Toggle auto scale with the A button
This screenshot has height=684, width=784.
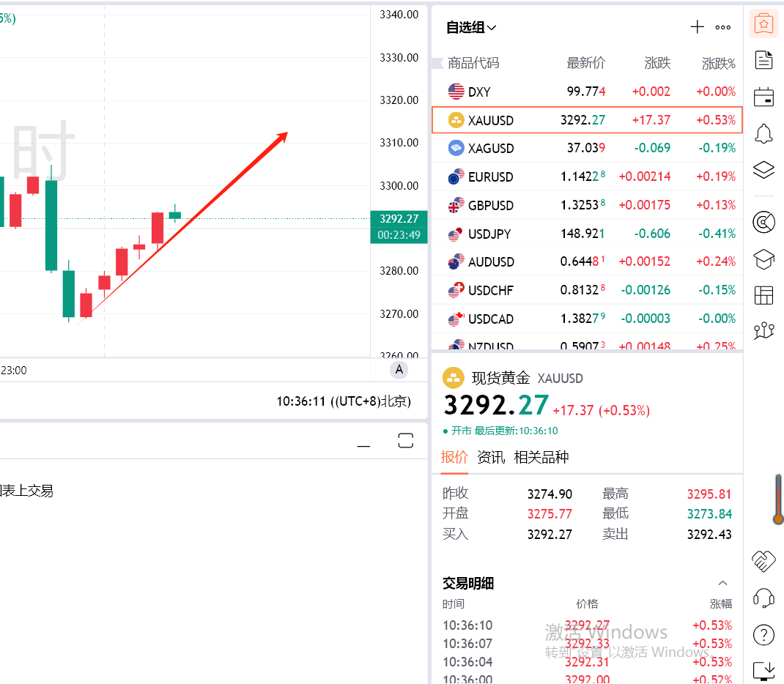pyautogui.click(x=399, y=370)
